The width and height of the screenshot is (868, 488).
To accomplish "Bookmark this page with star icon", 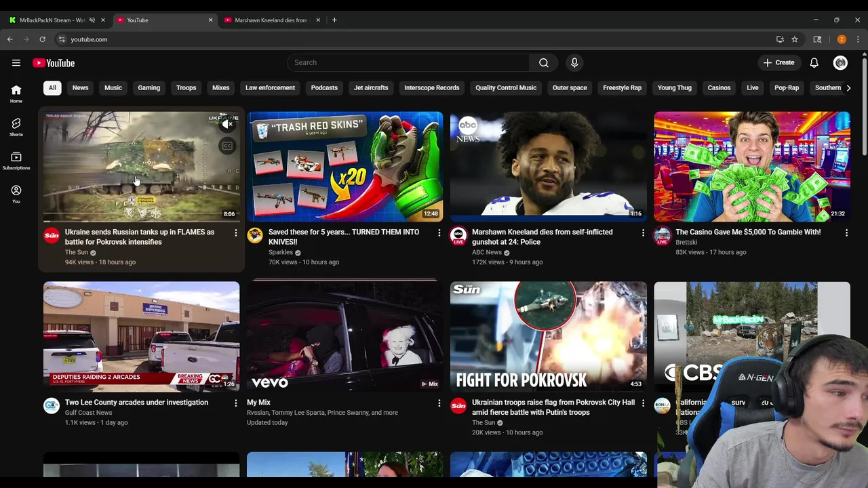I will (795, 39).
